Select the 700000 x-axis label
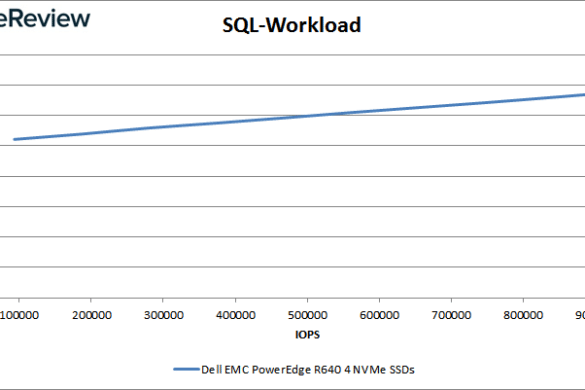The image size is (585, 390). pyautogui.click(x=451, y=315)
